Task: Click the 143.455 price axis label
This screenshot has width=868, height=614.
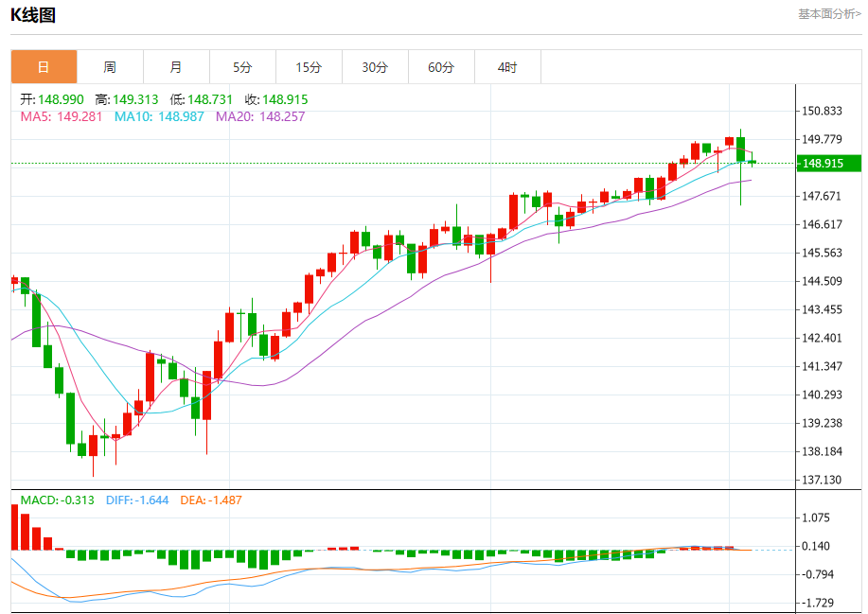Action: [822, 309]
